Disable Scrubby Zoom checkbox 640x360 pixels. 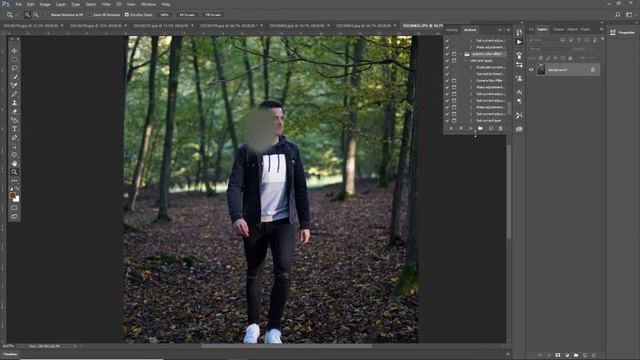(127, 15)
